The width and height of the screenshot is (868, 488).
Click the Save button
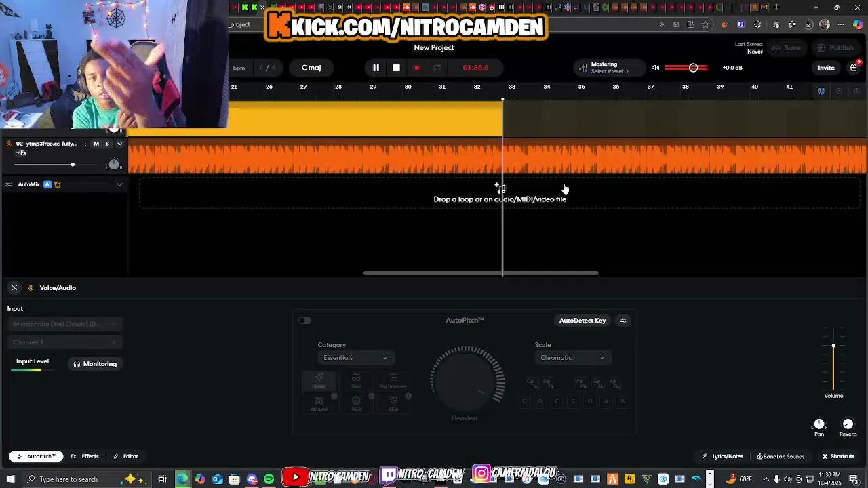(787, 48)
